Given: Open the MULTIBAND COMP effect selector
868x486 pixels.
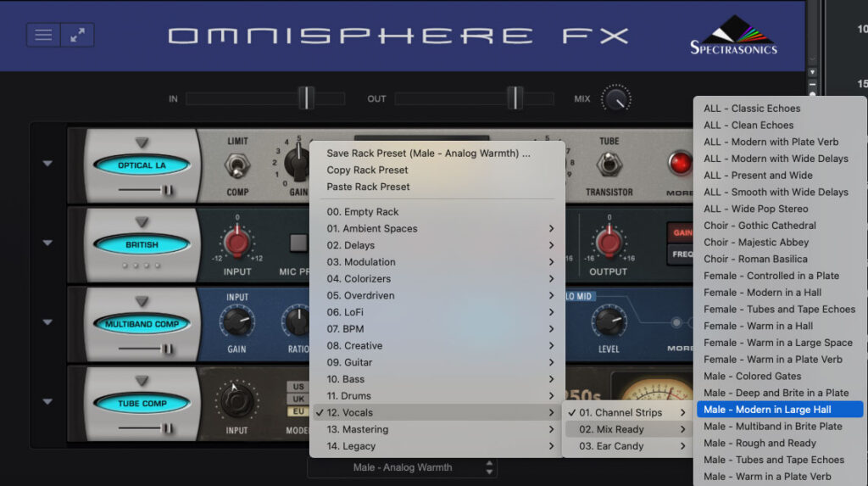Looking at the screenshot, I should tap(142, 324).
